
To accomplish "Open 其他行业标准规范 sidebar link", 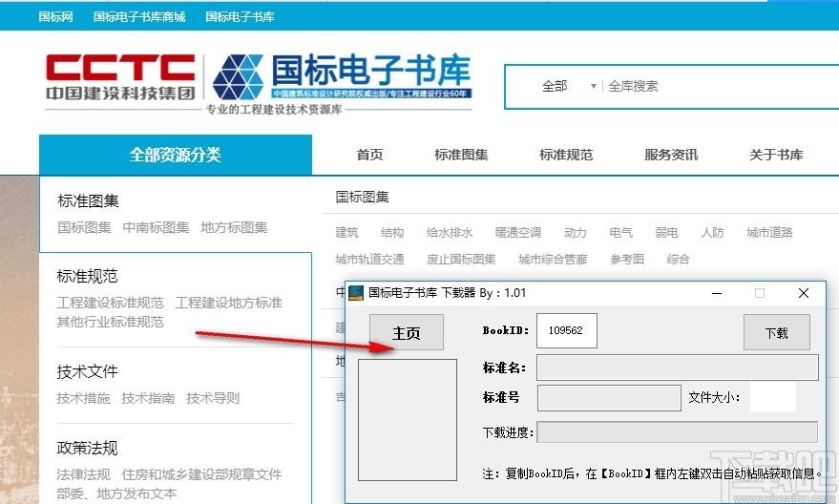I will (110, 322).
